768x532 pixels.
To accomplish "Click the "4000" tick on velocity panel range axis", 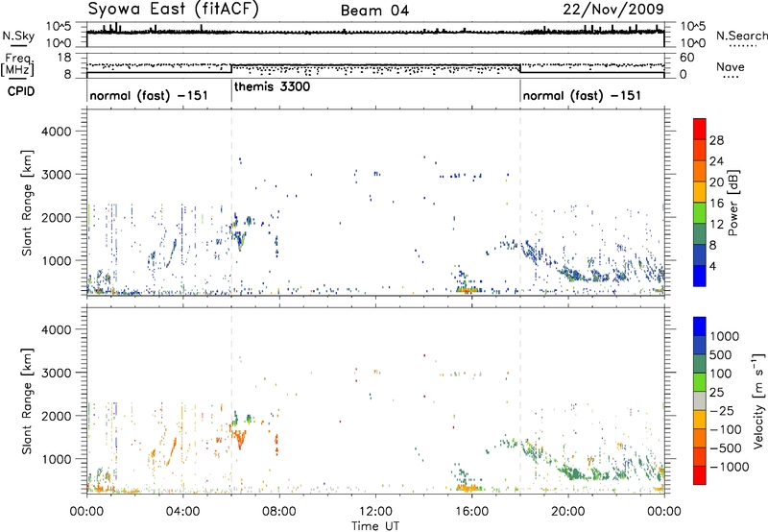I will pos(57,329).
